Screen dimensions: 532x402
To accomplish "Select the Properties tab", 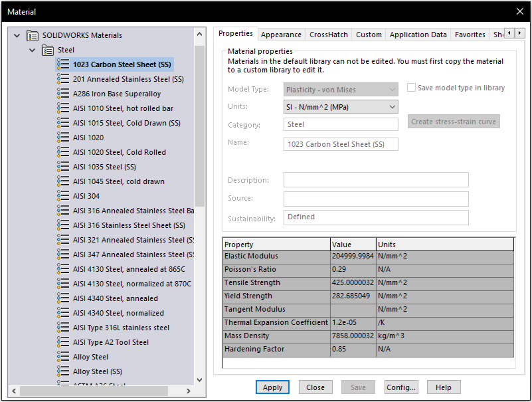I will [236, 34].
